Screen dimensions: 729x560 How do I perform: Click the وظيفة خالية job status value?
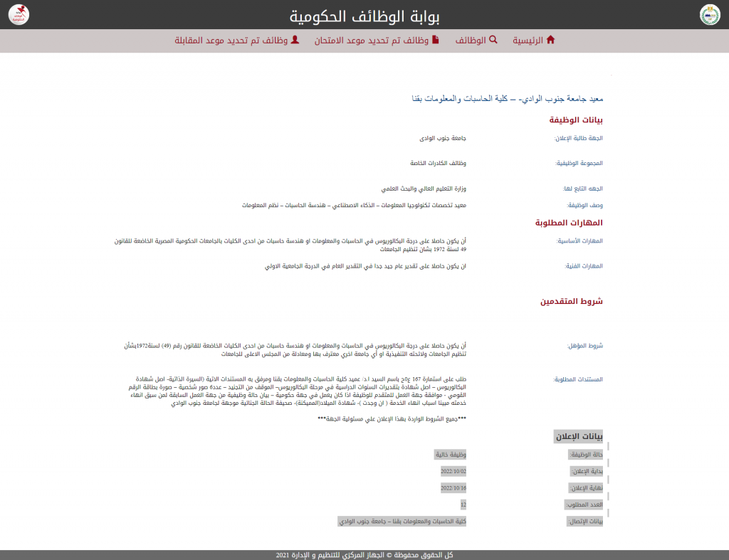pos(450,454)
